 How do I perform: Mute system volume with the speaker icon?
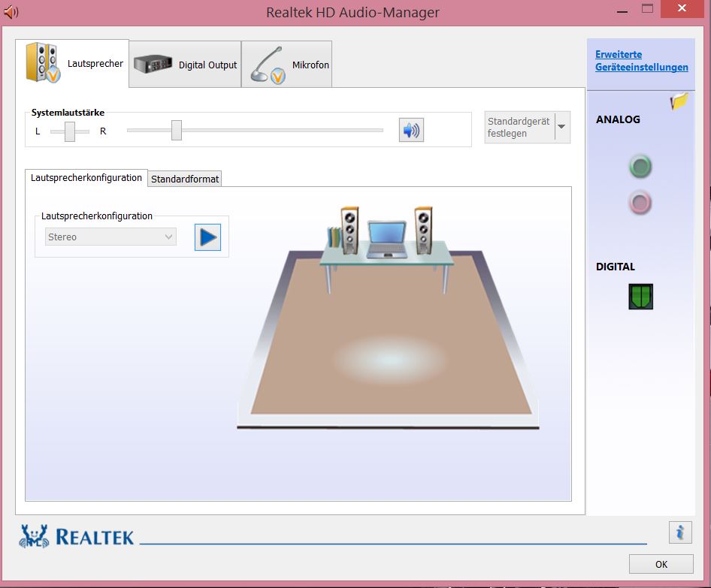click(411, 130)
